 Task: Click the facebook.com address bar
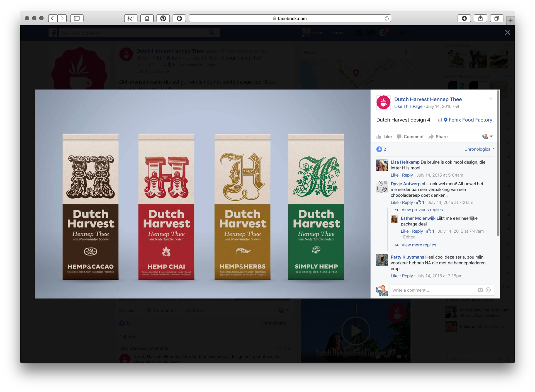290,18
